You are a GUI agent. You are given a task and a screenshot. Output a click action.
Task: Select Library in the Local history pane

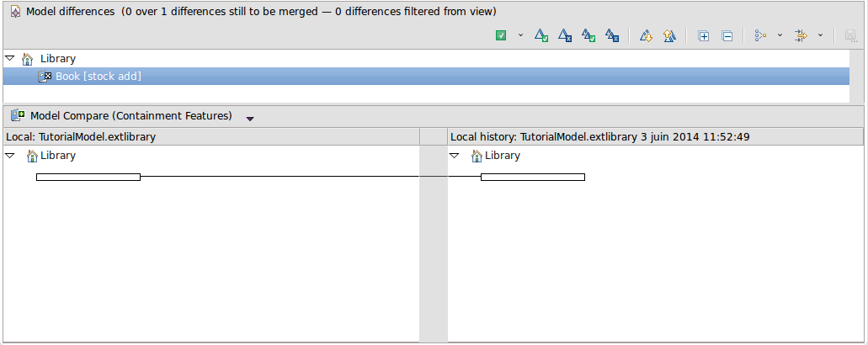tap(502, 156)
